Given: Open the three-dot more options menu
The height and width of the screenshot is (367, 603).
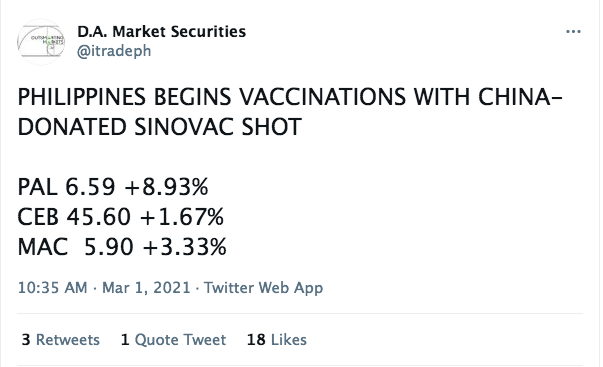Looking at the screenshot, I should coord(573,32).
